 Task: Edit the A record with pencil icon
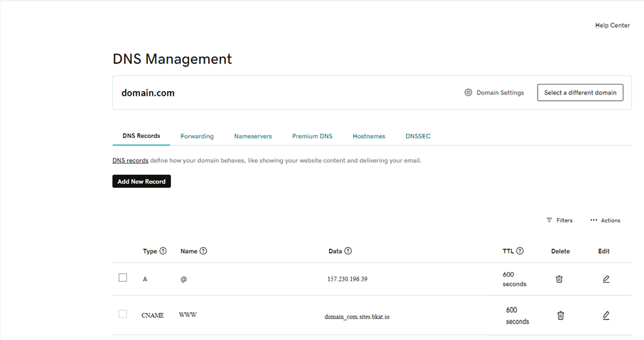[x=606, y=279]
